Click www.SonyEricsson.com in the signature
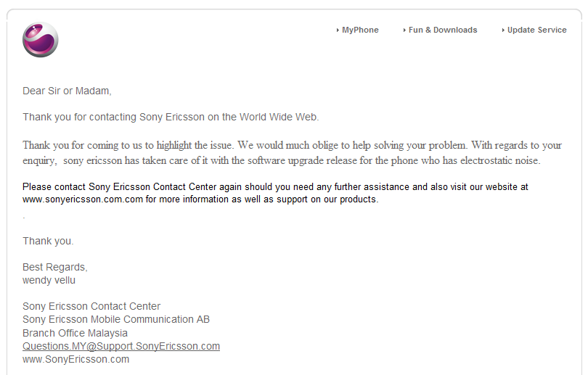This screenshot has height=375, width=588. pyautogui.click(x=75, y=359)
